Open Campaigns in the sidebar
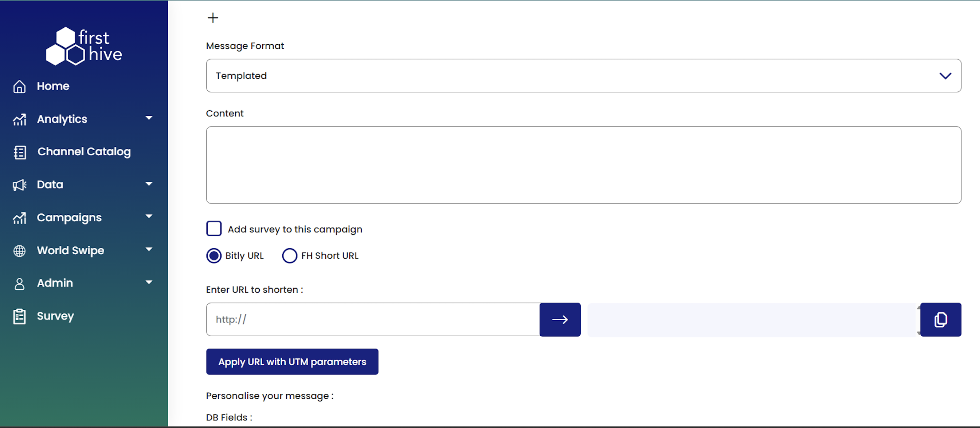Image resolution: width=980 pixels, height=428 pixels. click(69, 218)
